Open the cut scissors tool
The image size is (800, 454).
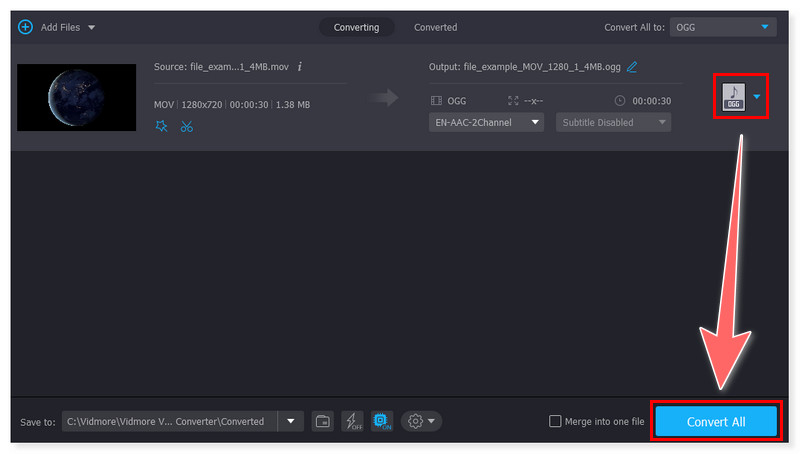187,127
